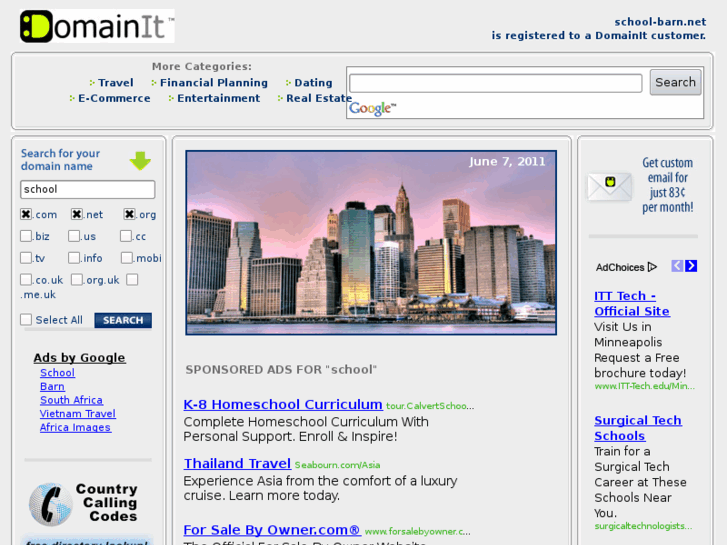The image size is (727, 545).
Task: Open the Real Estate category
Action: (319, 98)
